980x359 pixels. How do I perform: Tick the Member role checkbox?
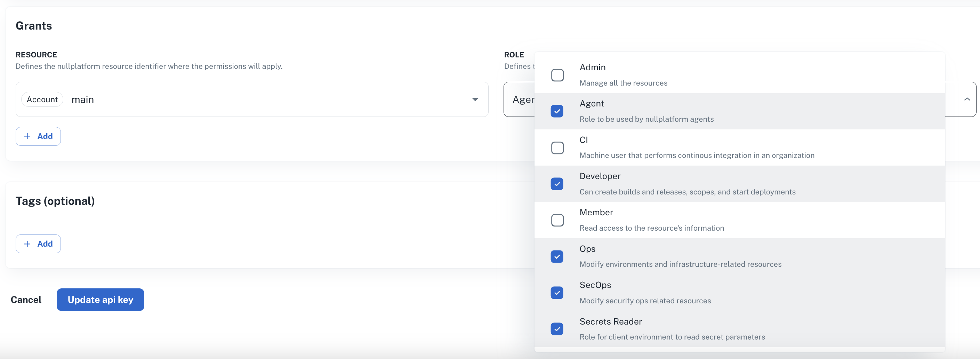557,220
